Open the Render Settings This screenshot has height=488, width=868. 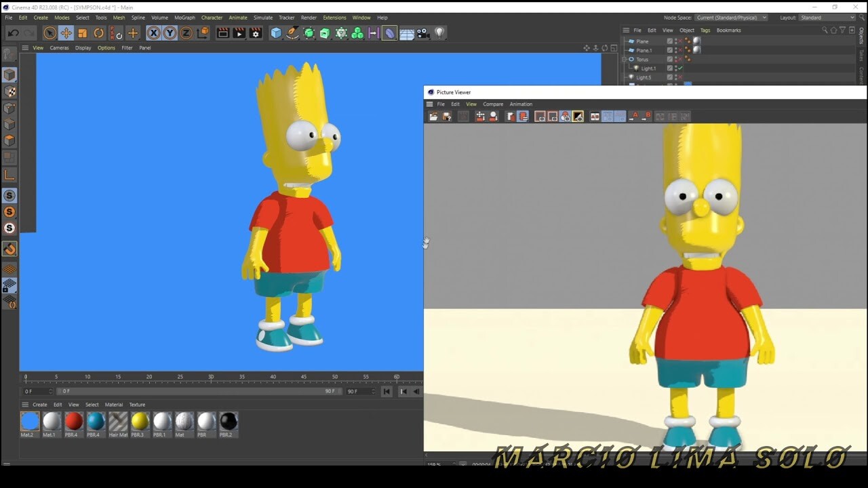tap(256, 32)
